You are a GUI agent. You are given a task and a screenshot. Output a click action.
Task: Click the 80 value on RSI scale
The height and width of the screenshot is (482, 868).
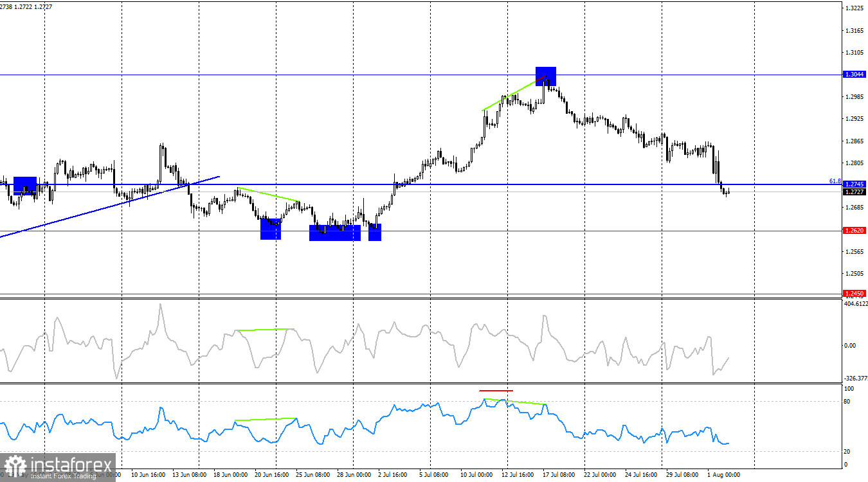[x=847, y=402]
